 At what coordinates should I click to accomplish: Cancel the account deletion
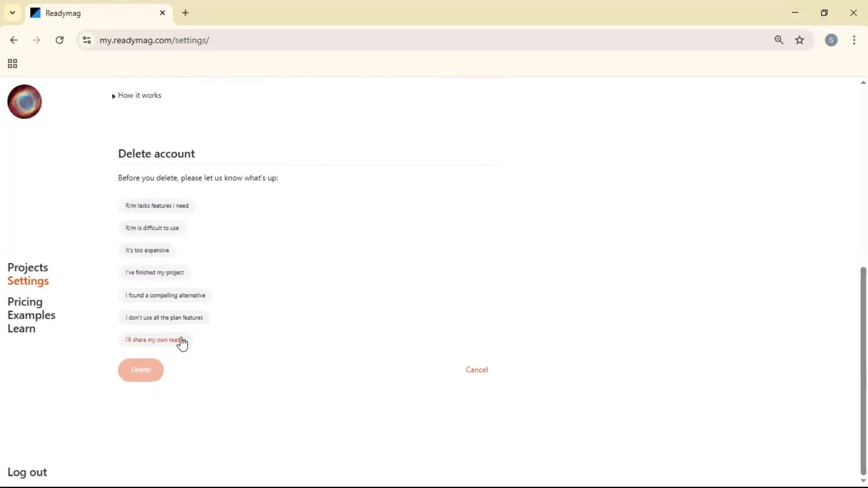[477, 369]
